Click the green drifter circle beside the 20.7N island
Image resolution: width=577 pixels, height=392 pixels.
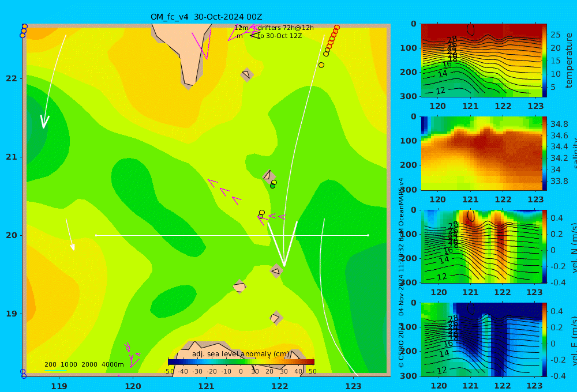pyautogui.click(x=272, y=186)
